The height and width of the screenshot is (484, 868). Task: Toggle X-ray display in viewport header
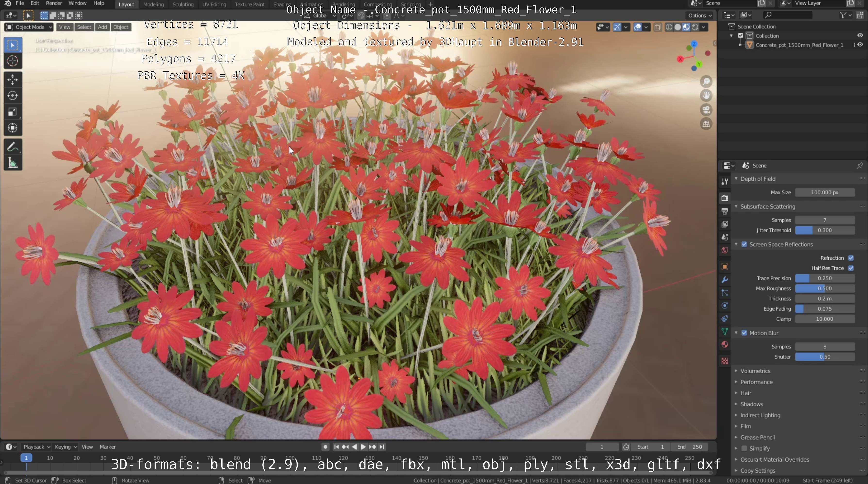tap(657, 27)
